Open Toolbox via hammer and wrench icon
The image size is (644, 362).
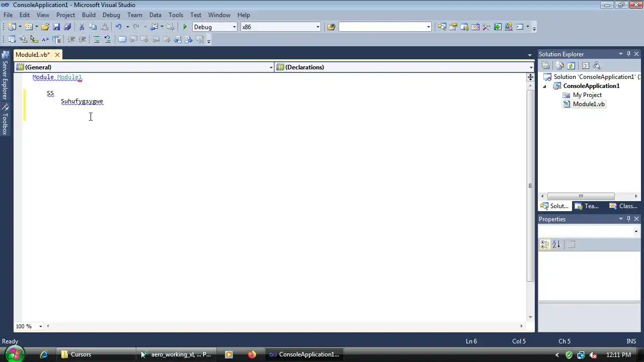click(486, 27)
